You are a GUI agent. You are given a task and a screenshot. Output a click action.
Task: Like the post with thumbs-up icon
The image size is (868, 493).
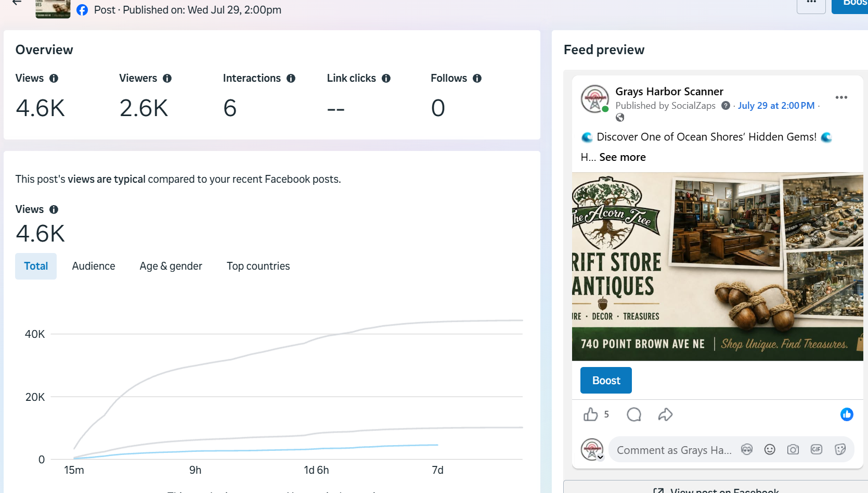590,414
